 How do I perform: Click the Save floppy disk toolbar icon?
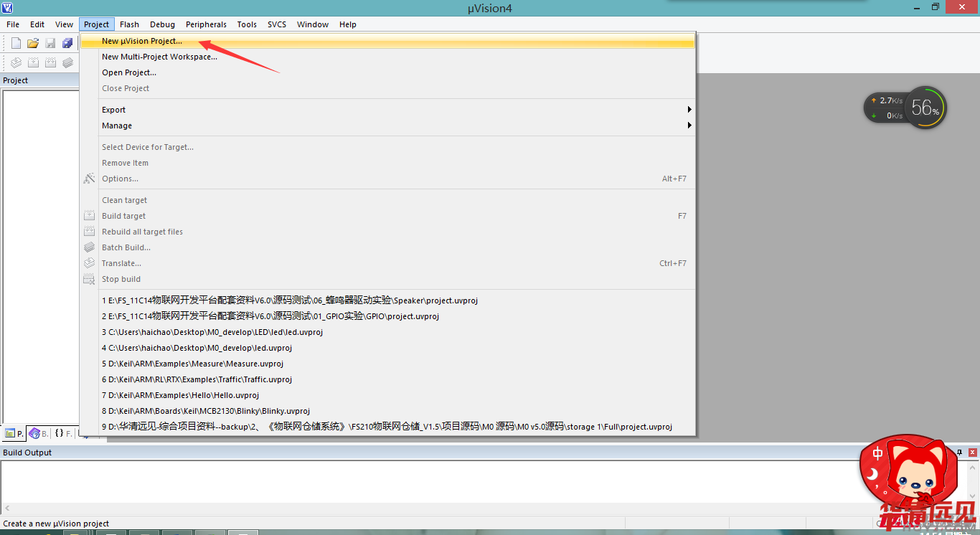(x=50, y=44)
